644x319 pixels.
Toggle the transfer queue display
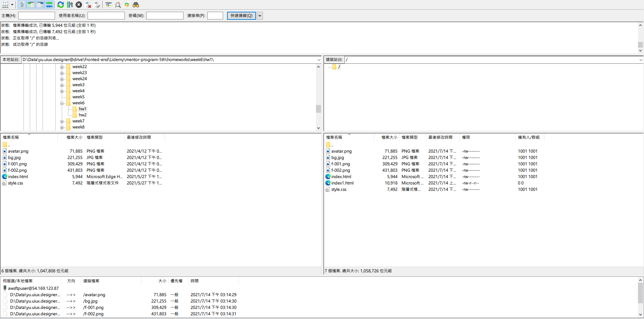tap(49, 5)
